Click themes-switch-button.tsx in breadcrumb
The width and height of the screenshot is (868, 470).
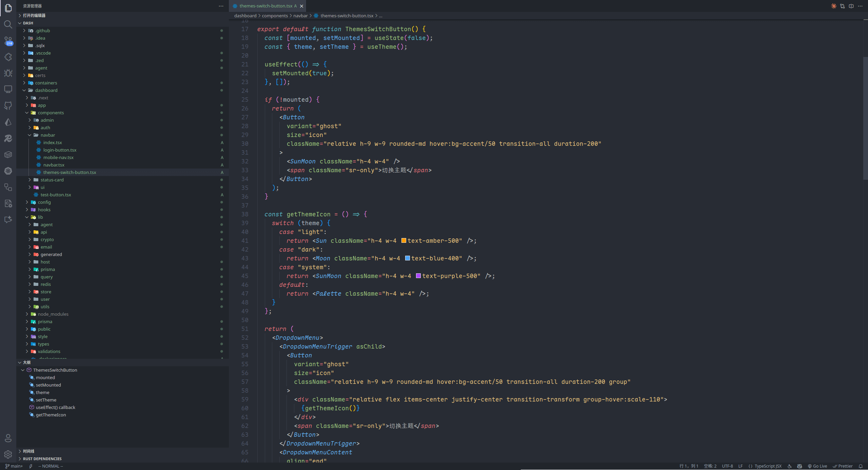pyautogui.click(x=347, y=16)
